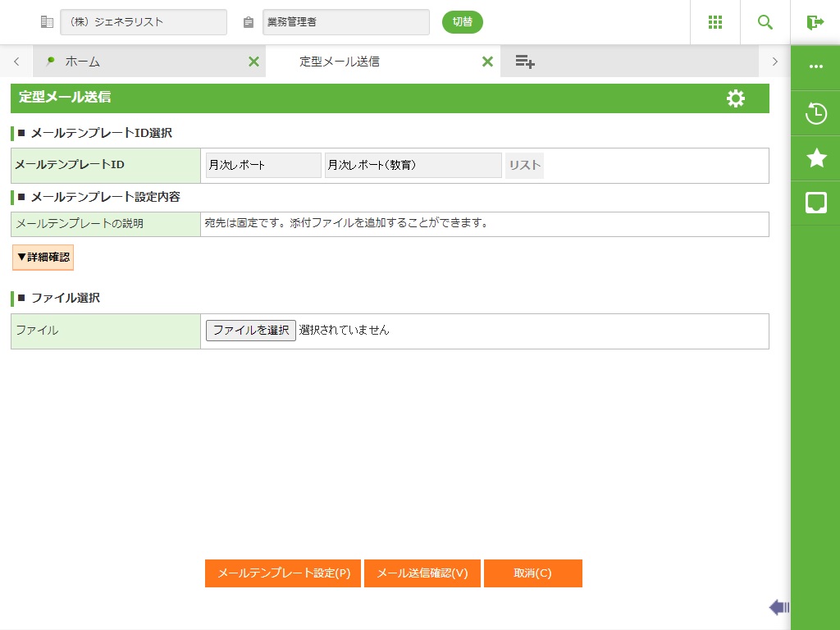Click the search magnifier icon

click(765, 22)
